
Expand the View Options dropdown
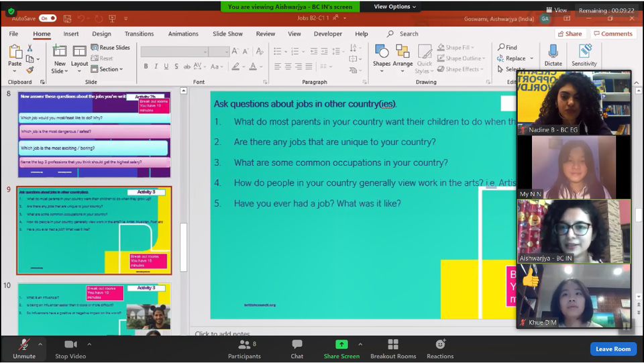pyautogui.click(x=394, y=7)
